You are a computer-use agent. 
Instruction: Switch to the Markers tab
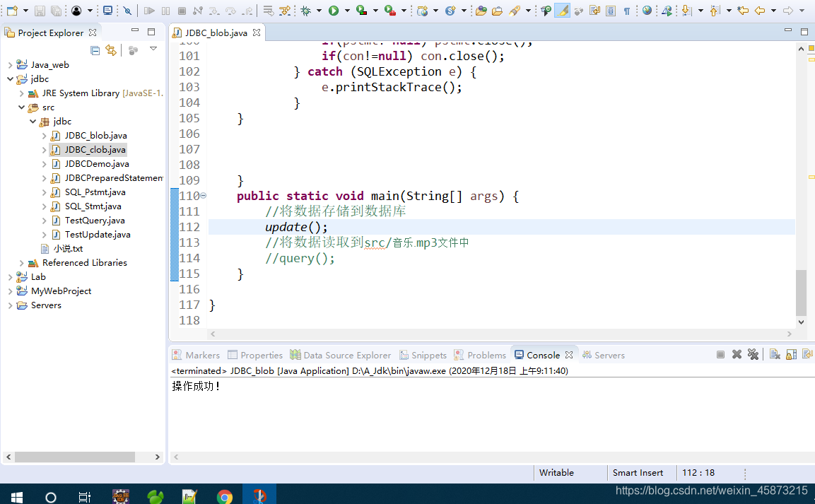point(196,356)
